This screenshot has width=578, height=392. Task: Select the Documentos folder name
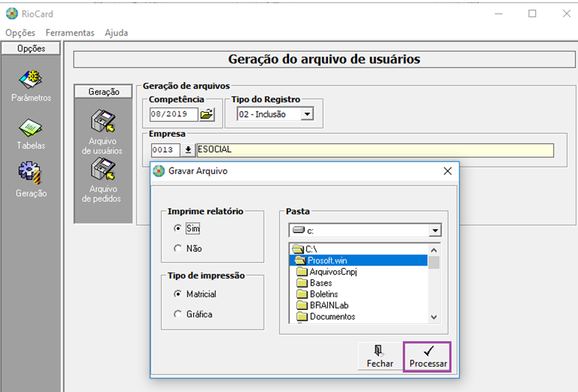point(333,317)
